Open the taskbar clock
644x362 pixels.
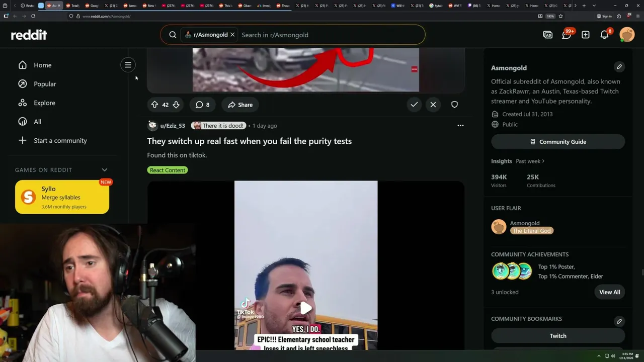click(x=627, y=356)
